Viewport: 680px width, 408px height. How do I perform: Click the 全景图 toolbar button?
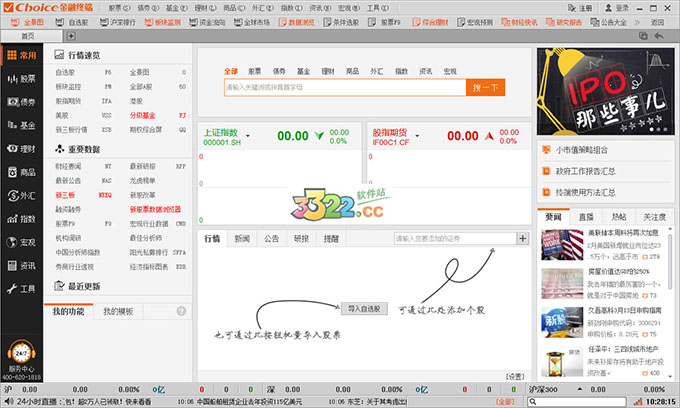[28, 21]
